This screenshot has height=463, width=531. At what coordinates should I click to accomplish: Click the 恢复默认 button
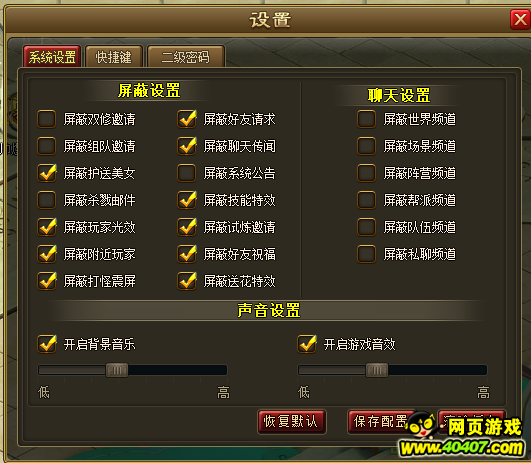(292, 422)
